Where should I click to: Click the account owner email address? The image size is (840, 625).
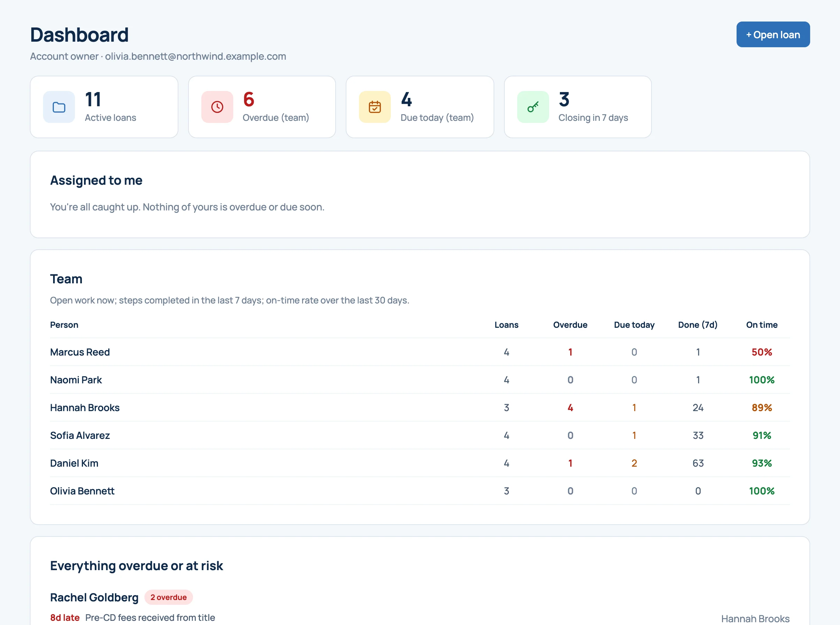(195, 56)
